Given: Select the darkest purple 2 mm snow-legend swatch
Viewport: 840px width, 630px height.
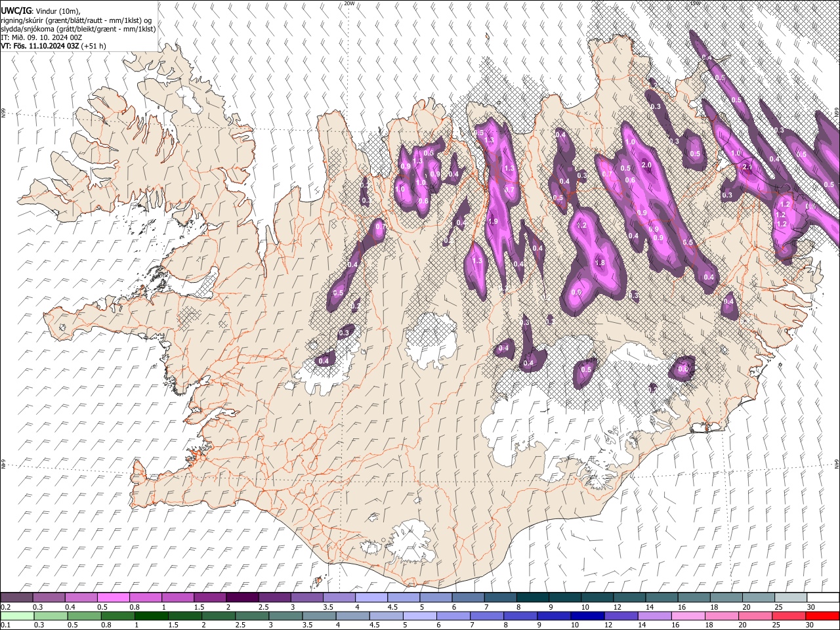Looking at the screenshot, I should point(241,597).
